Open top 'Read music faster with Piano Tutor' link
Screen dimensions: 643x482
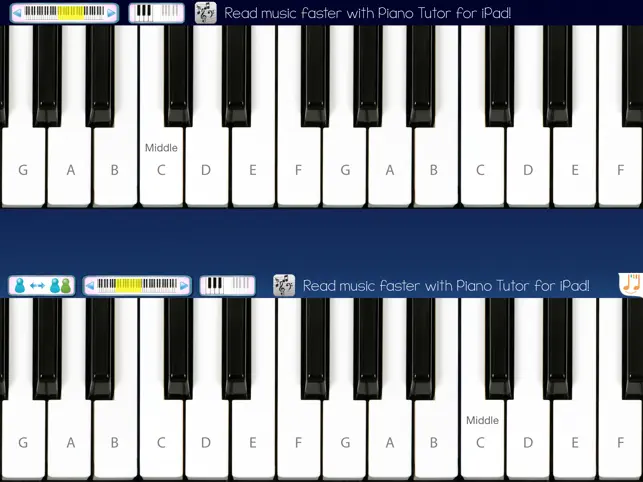point(367,13)
